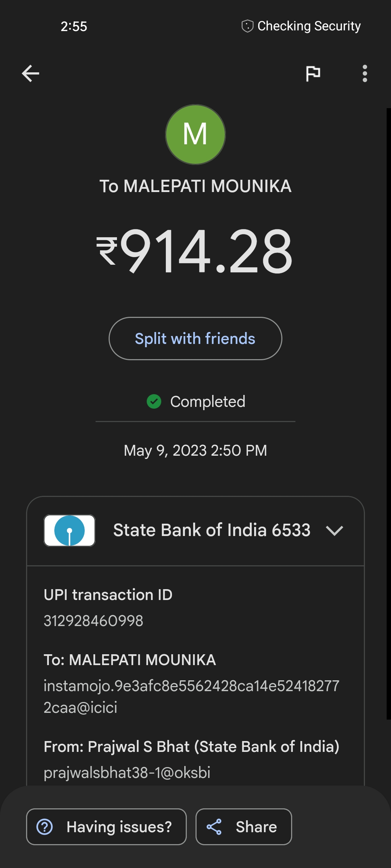The height and width of the screenshot is (868, 391).
Task: Tap the back arrow icon
Action: pyautogui.click(x=30, y=74)
